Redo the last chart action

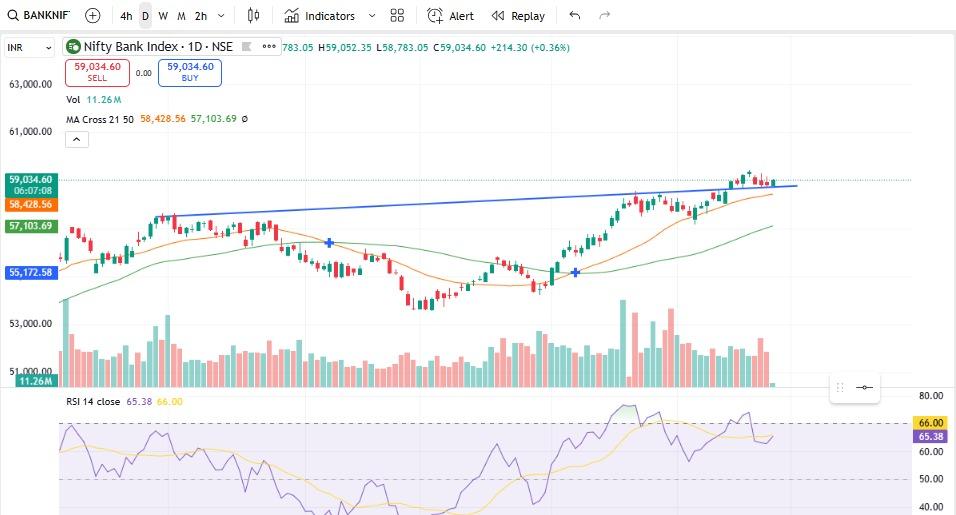pyautogui.click(x=604, y=16)
